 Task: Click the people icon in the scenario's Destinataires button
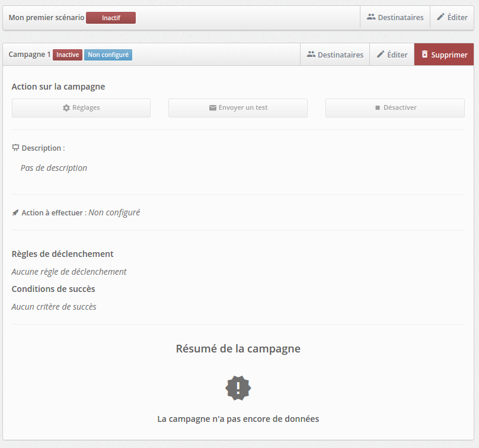[371, 17]
